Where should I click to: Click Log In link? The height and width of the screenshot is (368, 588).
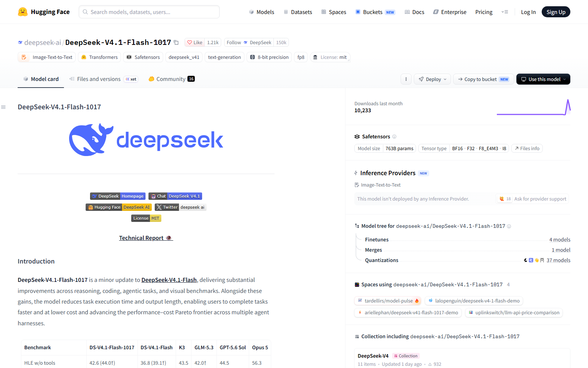coord(528,12)
